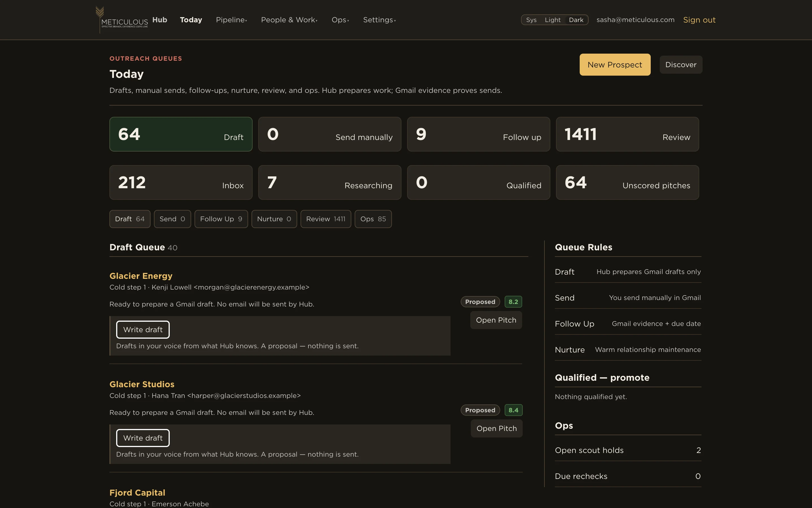Switch theme to Sys mode
The height and width of the screenshot is (508, 812).
(531, 20)
